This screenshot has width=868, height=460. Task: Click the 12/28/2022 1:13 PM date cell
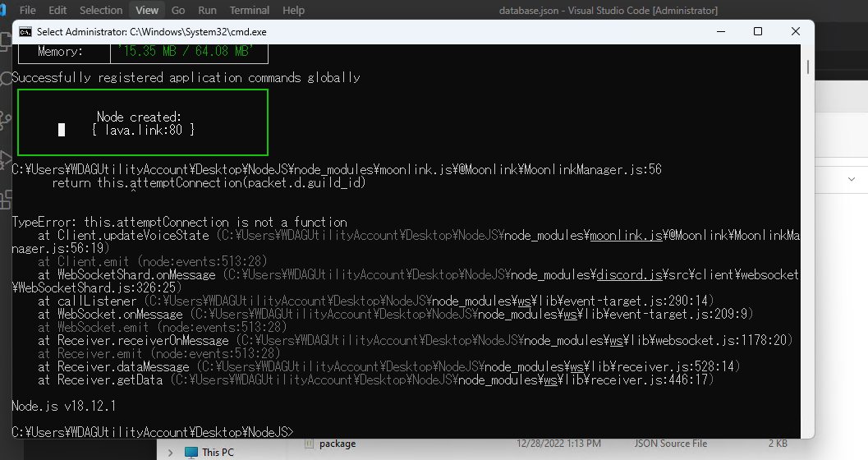[x=558, y=444]
